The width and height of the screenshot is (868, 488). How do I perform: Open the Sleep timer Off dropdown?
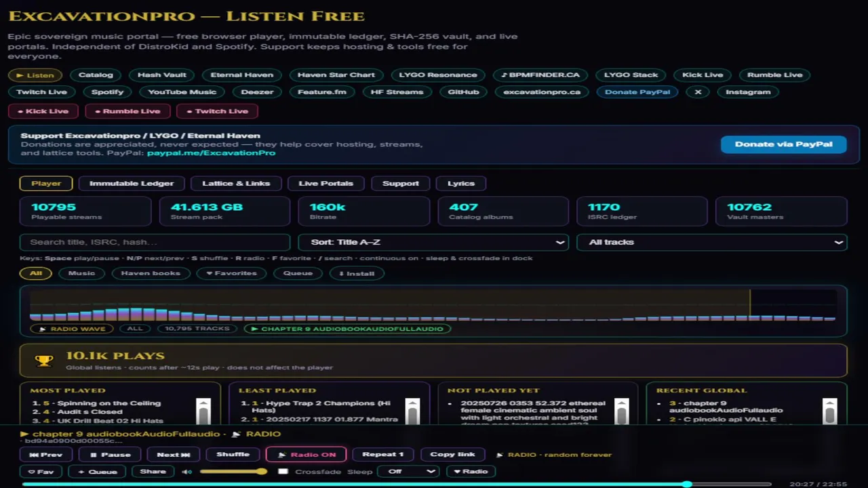[409, 472]
